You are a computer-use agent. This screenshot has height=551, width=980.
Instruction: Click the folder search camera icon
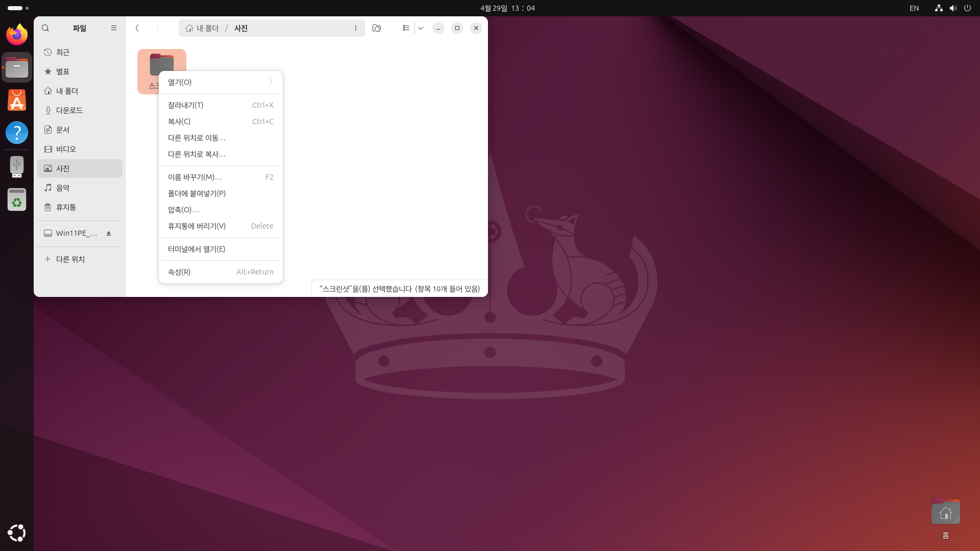tap(377, 28)
